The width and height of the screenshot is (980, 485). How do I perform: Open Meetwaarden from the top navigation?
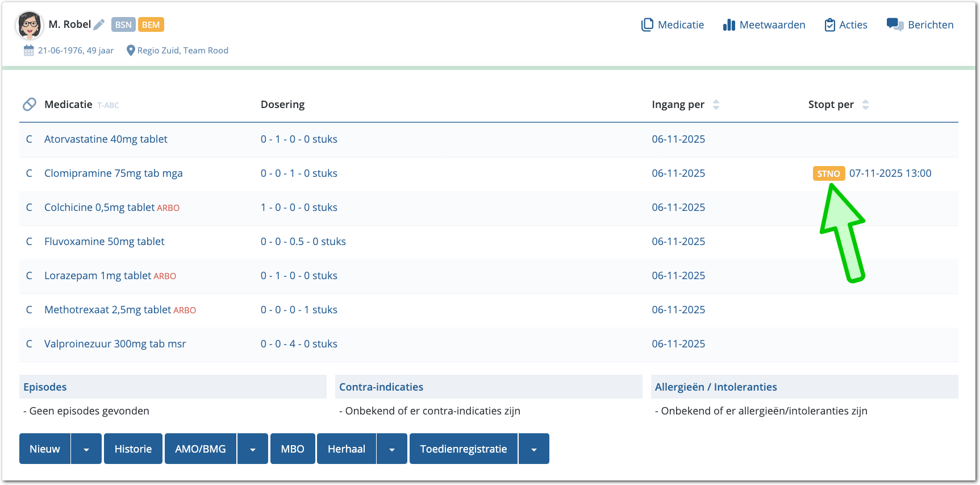[764, 25]
